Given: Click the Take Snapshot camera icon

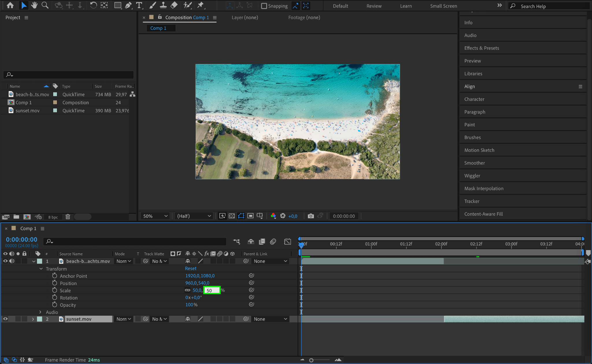Looking at the screenshot, I should pos(311,216).
